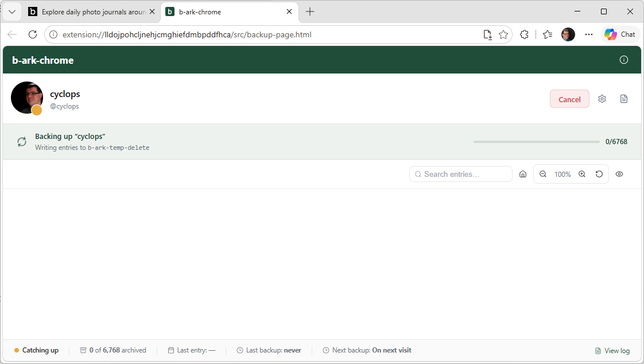Open a new browser tab
The height and width of the screenshot is (364, 644).
pyautogui.click(x=310, y=11)
